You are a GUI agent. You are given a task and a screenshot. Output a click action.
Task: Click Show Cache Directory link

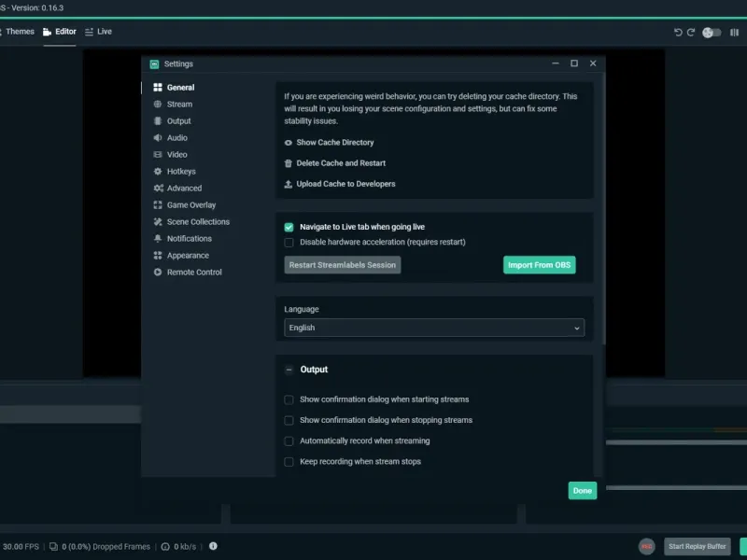coord(335,143)
